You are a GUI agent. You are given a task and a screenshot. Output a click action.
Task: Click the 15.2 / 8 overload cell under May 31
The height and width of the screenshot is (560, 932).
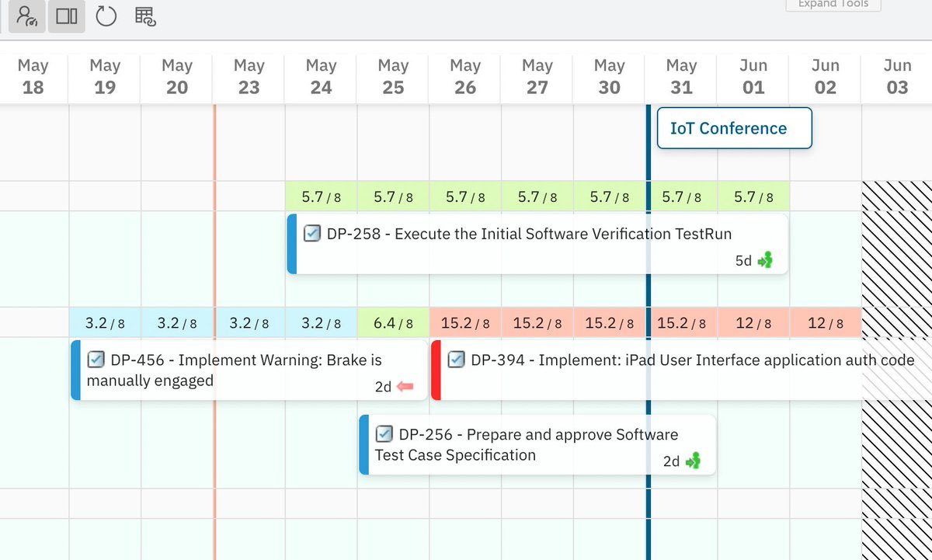[682, 322]
